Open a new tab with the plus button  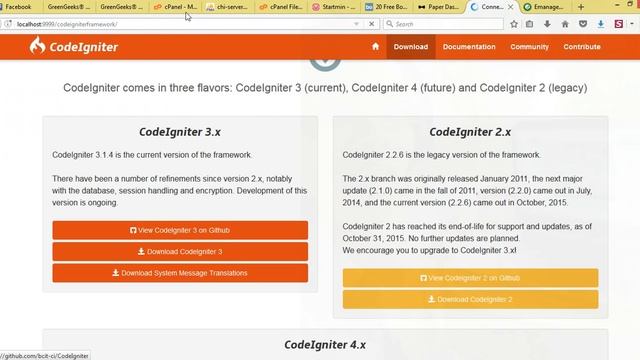[x=581, y=7]
